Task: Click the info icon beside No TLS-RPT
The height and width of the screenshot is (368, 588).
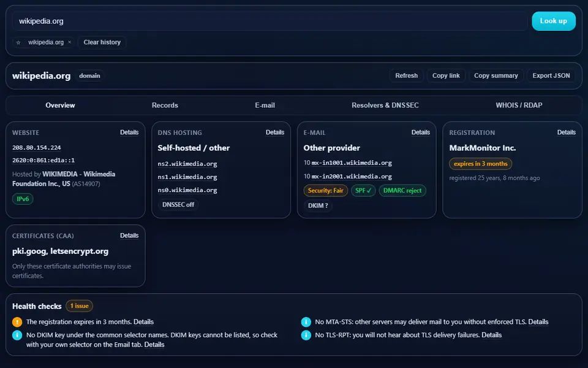Action: [306, 335]
